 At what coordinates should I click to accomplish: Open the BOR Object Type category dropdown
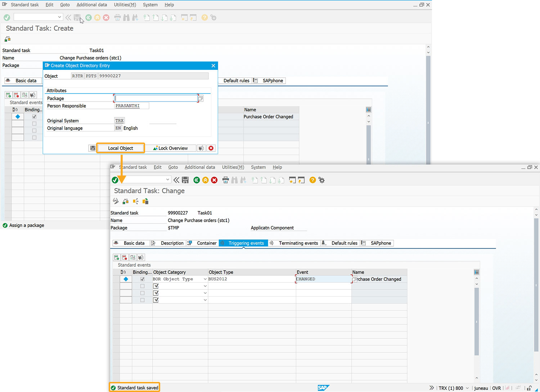205,279
